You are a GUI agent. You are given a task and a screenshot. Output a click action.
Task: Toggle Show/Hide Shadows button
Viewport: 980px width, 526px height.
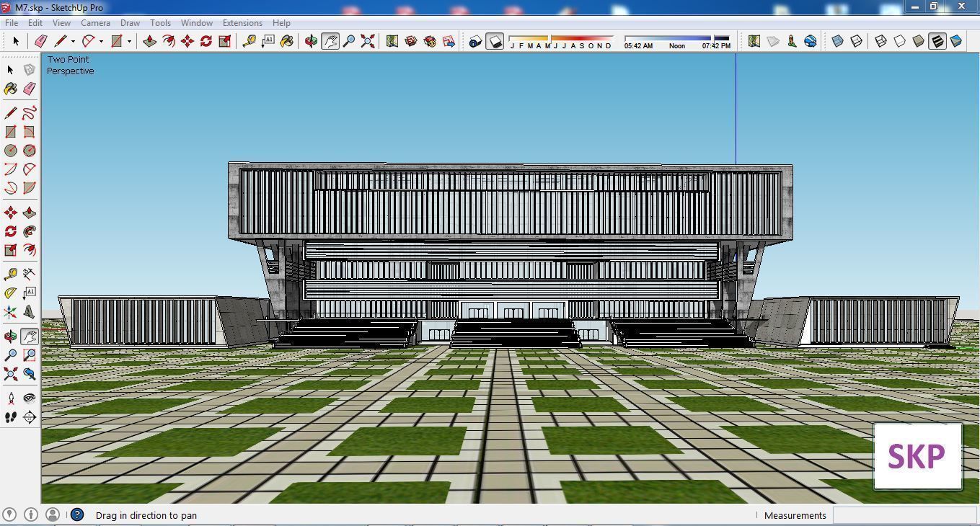pos(495,41)
